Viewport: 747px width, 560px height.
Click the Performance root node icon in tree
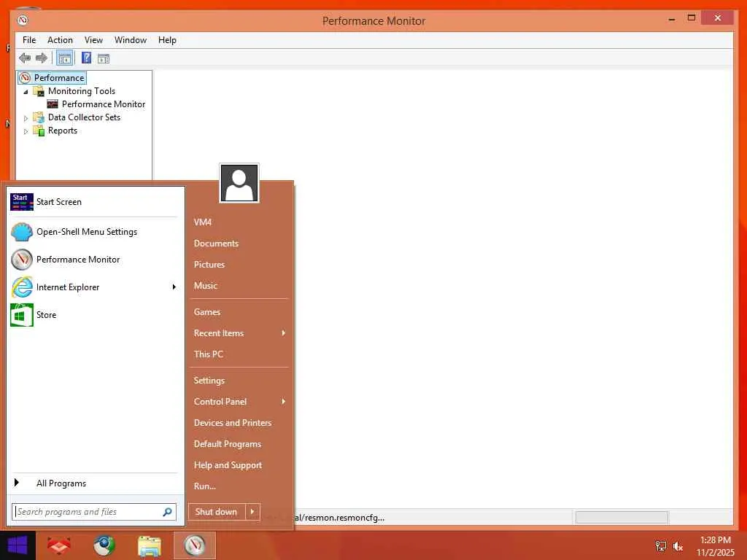[26, 77]
